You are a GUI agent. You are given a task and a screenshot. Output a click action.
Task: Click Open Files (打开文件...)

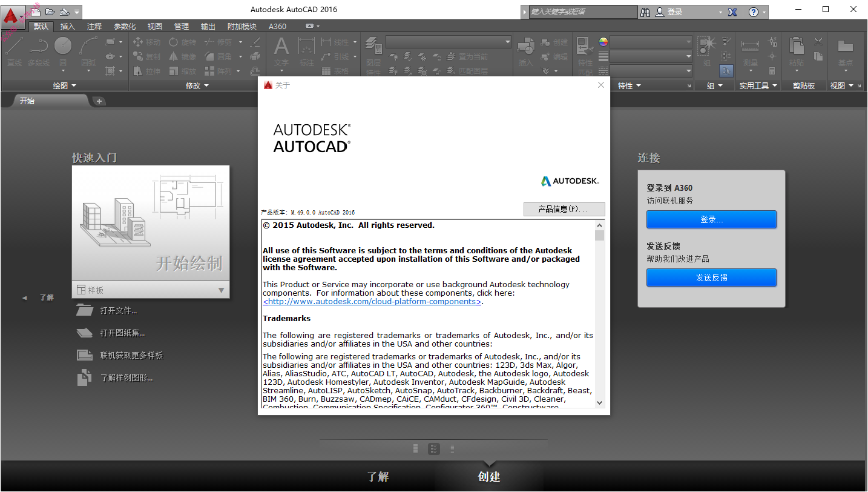click(107, 311)
